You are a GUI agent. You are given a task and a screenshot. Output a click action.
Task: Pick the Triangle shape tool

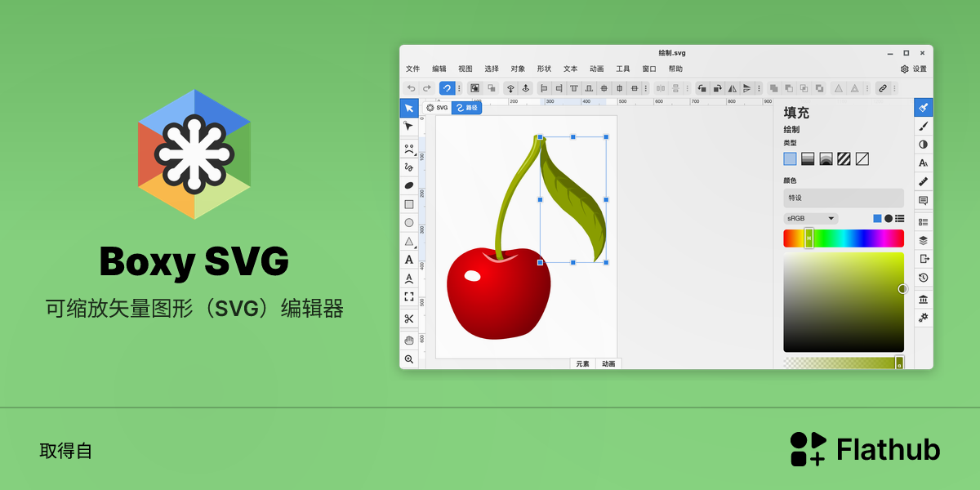pyautogui.click(x=409, y=241)
